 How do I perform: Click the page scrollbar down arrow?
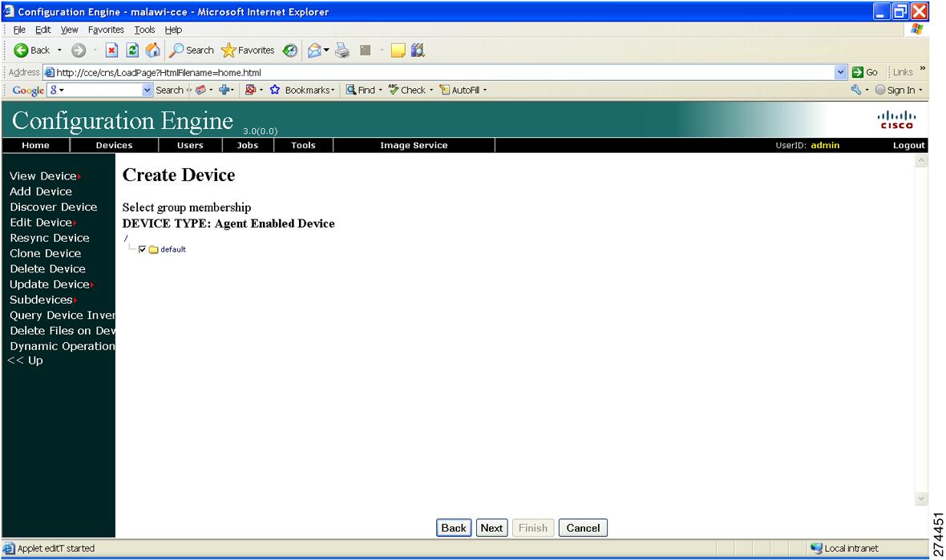pos(920,498)
